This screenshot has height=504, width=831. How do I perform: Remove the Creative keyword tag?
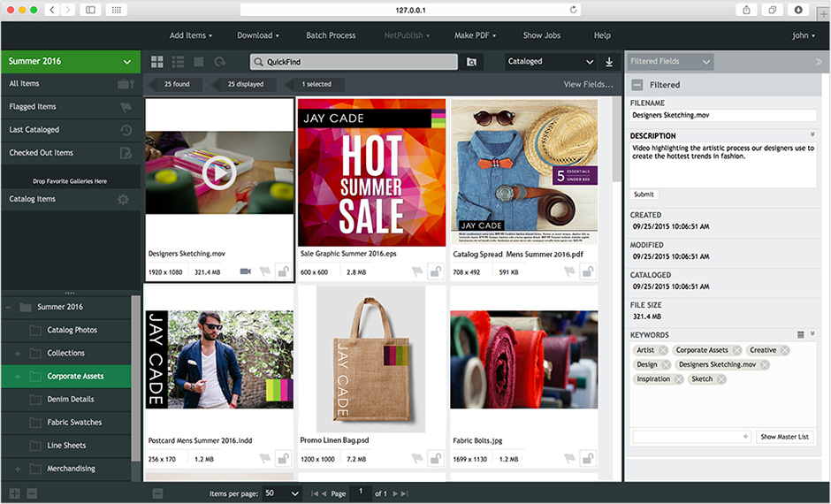(x=784, y=350)
